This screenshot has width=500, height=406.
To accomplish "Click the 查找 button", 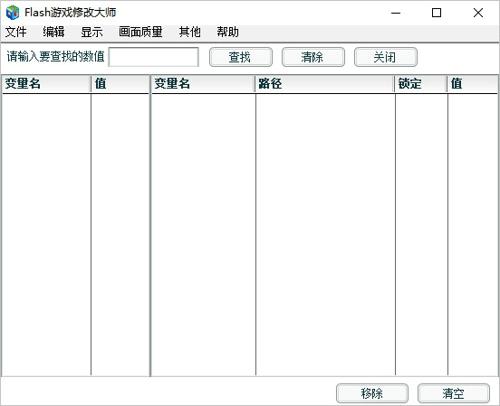I will point(241,57).
